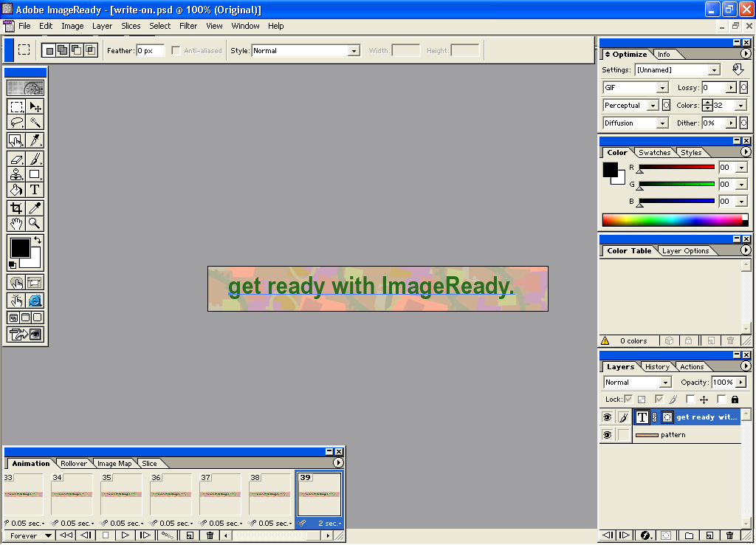
Task: Toggle the lock image pixels checkbox
Action: pos(659,399)
